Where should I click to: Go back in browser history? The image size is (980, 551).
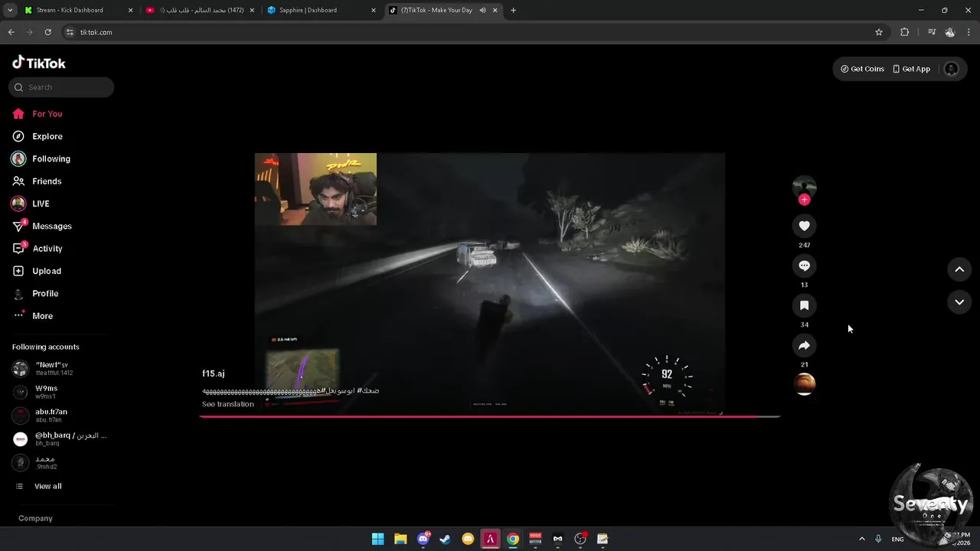click(11, 32)
